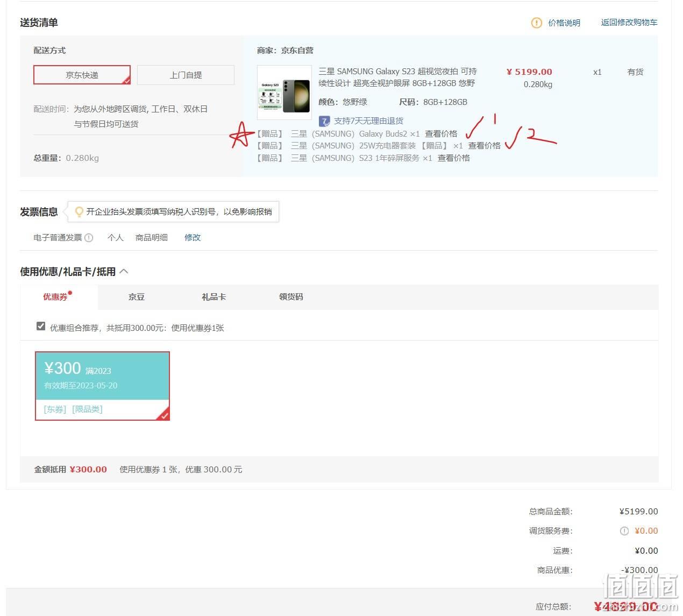Switch to 优惠券 tab
Viewport: 683px width, 616px height.
(55, 296)
